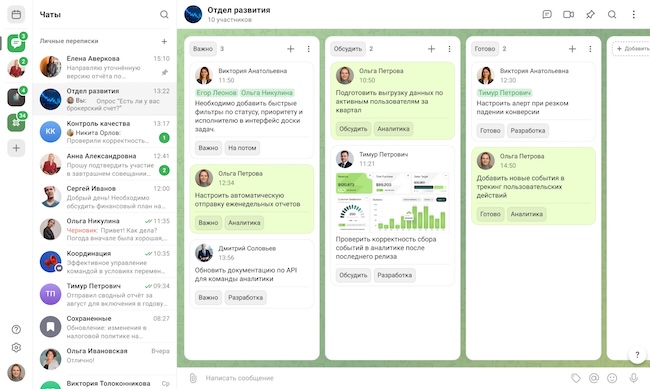Attach a file with the paperclip icon
650x389 pixels.
pyautogui.click(x=193, y=378)
